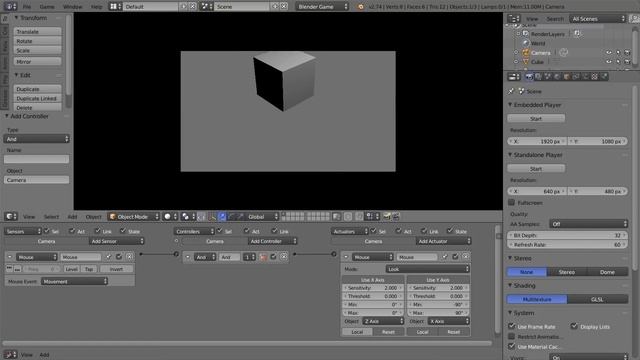Open the outliner editor type icon

point(513,19)
